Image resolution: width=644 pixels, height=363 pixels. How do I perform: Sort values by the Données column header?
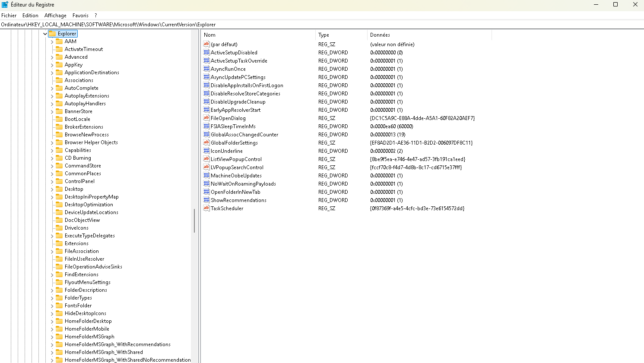[x=429, y=35]
